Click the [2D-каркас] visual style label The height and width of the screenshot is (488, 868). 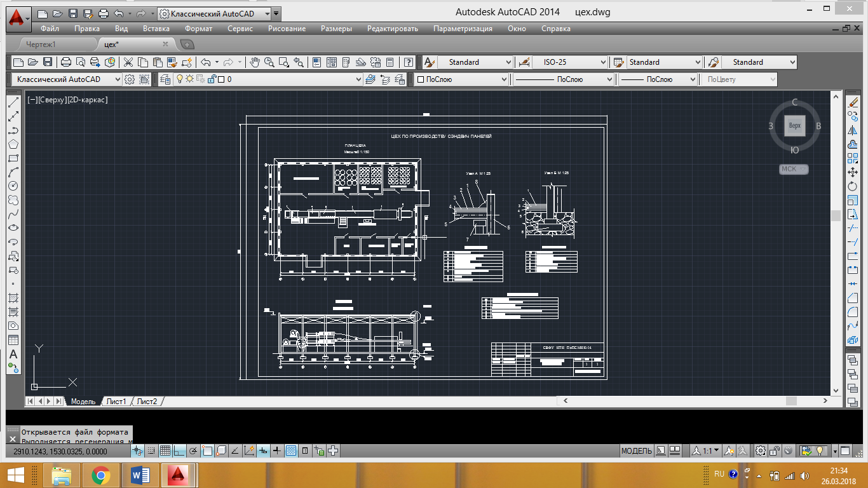(x=88, y=100)
